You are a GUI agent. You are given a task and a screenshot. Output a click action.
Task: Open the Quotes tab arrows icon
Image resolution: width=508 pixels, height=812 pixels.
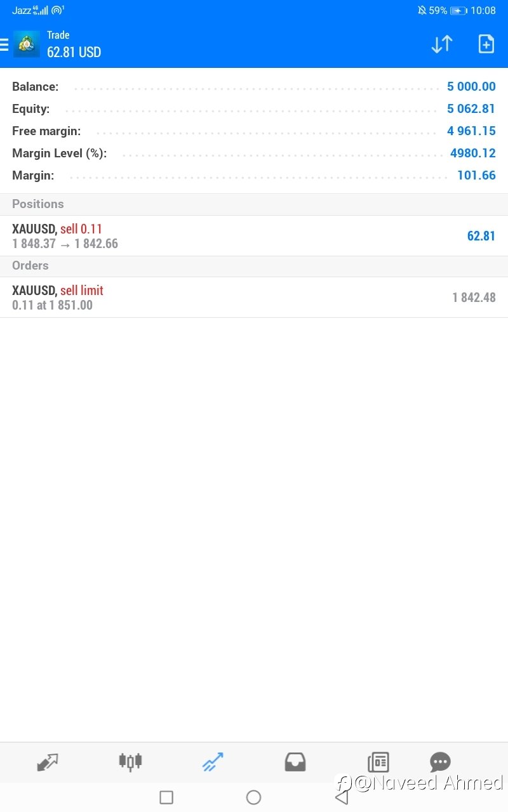(x=48, y=762)
